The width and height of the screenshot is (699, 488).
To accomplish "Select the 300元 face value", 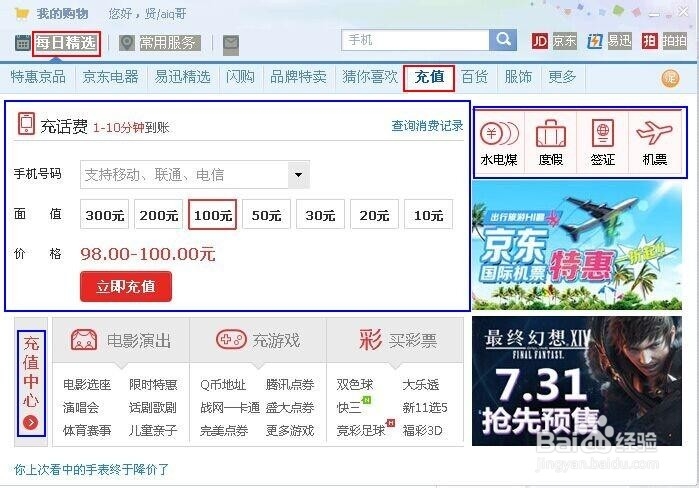I will pyautogui.click(x=105, y=215).
